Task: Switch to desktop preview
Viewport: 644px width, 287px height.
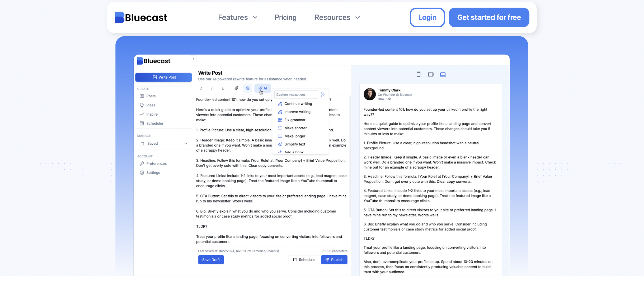Action: pos(443,74)
